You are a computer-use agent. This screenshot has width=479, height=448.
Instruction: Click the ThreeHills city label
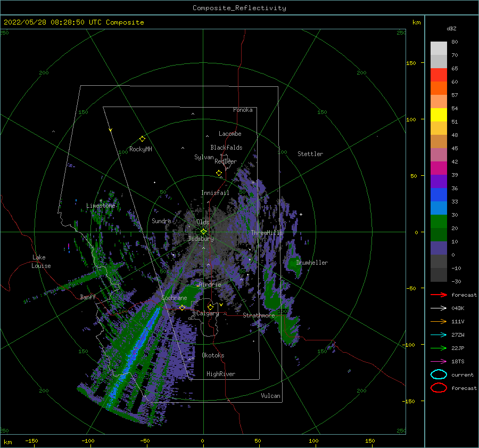pyautogui.click(x=267, y=233)
